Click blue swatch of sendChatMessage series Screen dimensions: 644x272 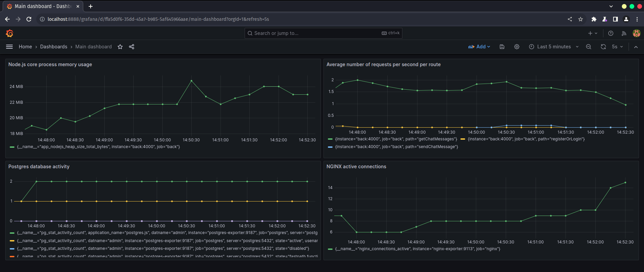[x=330, y=147]
